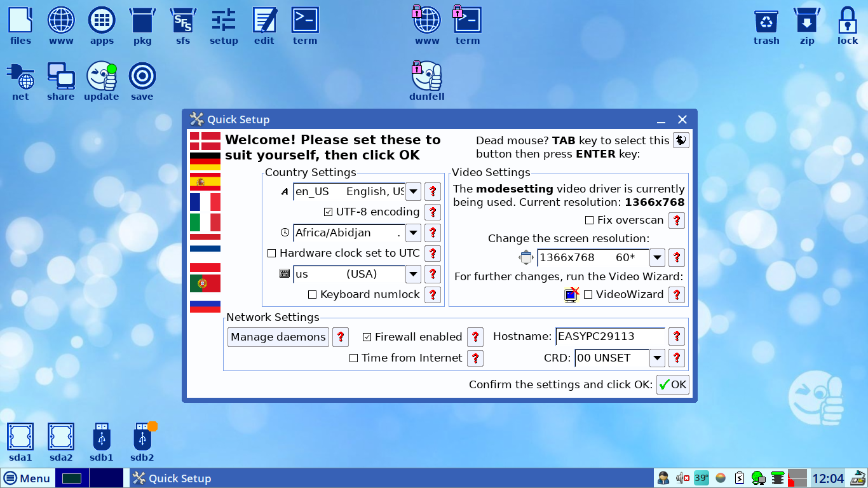Click the Hostname input field
Screen dimensions: 868x488
(x=610, y=337)
